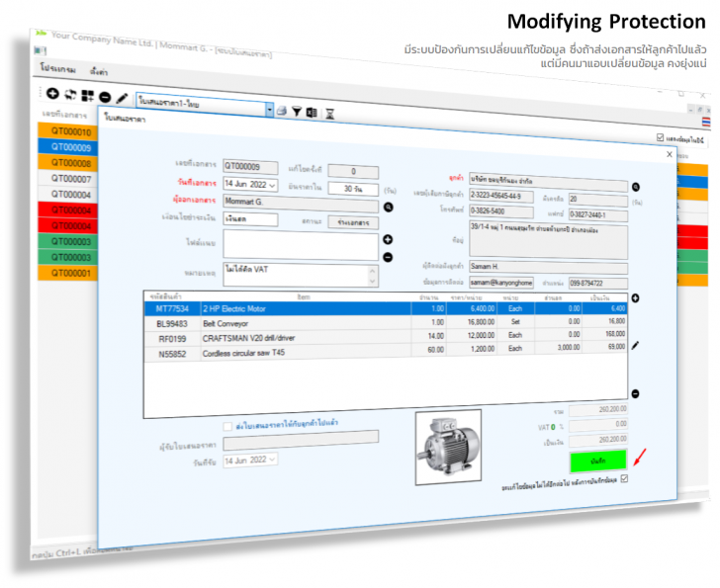Open the first menu in menu bar

coord(57,69)
